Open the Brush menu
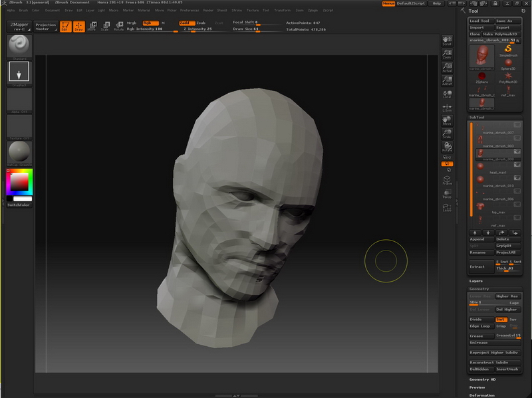The width and height of the screenshot is (532, 398). point(23,10)
